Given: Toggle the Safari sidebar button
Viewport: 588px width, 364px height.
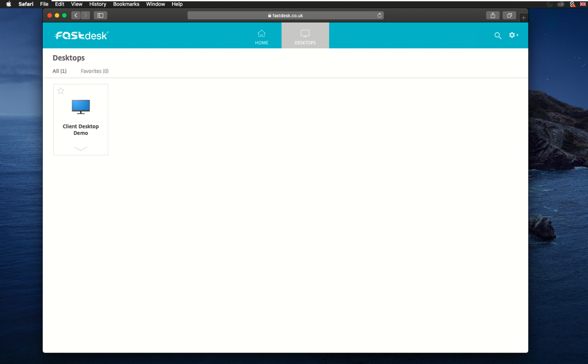Looking at the screenshot, I should [x=100, y=15].
